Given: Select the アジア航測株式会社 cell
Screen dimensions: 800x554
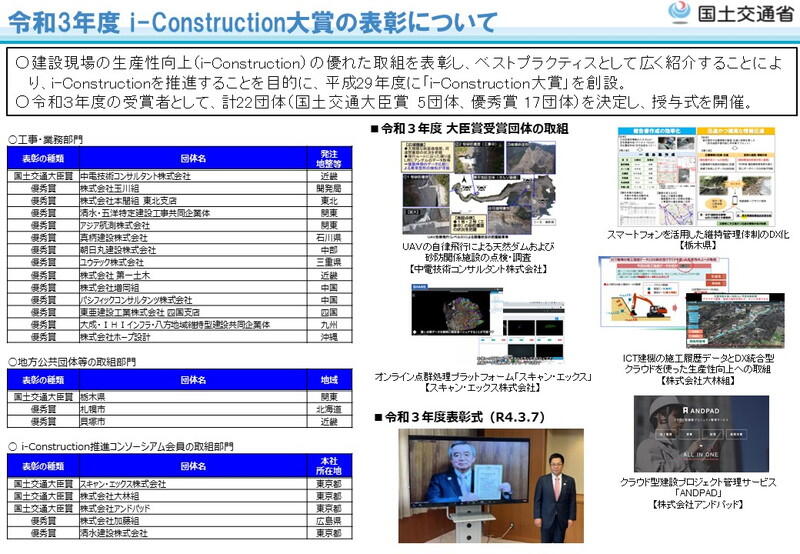Looking at the screenshot, I should tap(193, 225).
